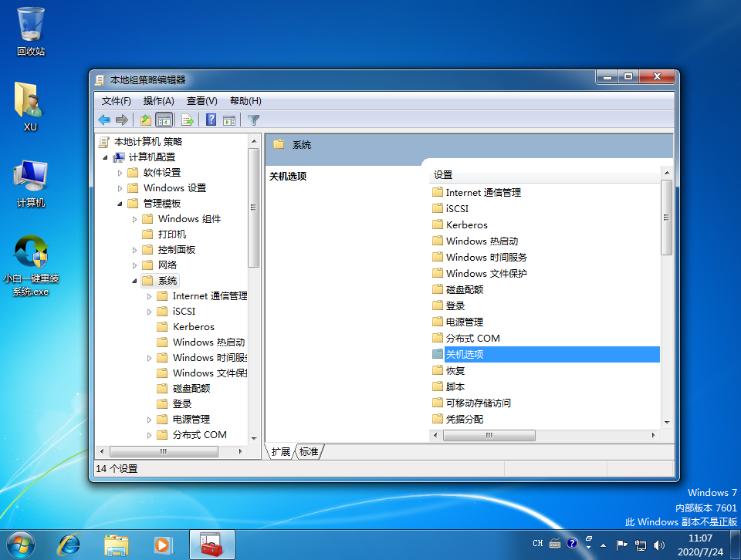Switch to the 标准 tab

309,452
